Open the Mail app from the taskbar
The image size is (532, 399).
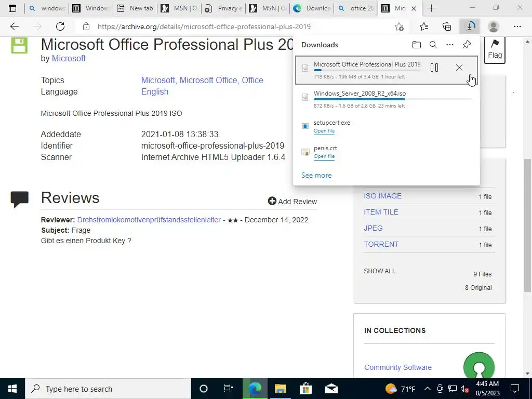pyautogui.click(x=331, y=389)
